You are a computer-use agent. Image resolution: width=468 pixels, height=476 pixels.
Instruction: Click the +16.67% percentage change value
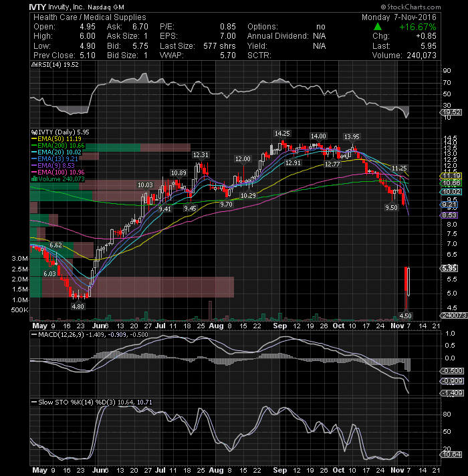pos(418,27)
